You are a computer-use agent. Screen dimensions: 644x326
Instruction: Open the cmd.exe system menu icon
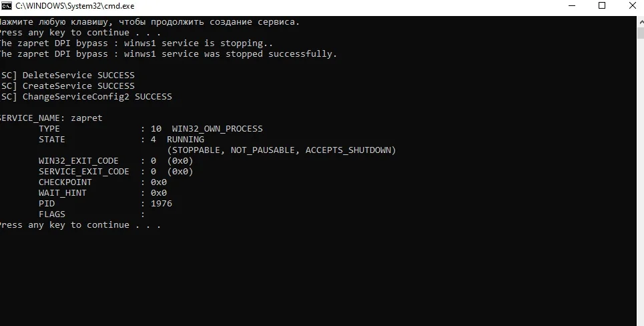[7, 5]
